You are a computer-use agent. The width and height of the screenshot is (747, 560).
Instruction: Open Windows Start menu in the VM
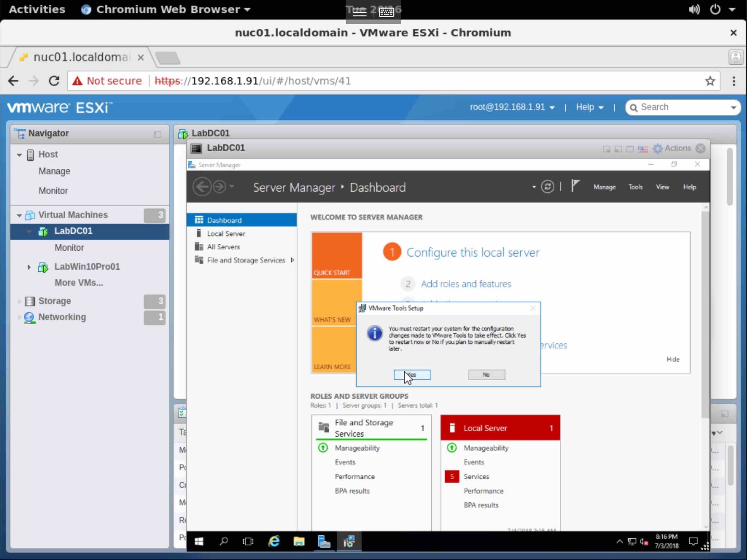(x=199, y=541)
